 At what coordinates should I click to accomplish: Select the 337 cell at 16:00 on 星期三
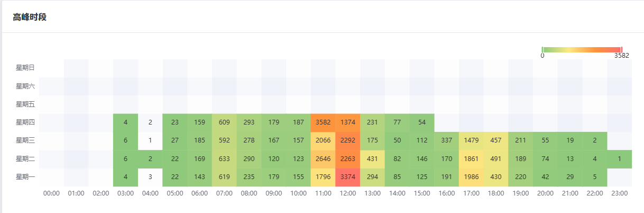coord(447,140)
